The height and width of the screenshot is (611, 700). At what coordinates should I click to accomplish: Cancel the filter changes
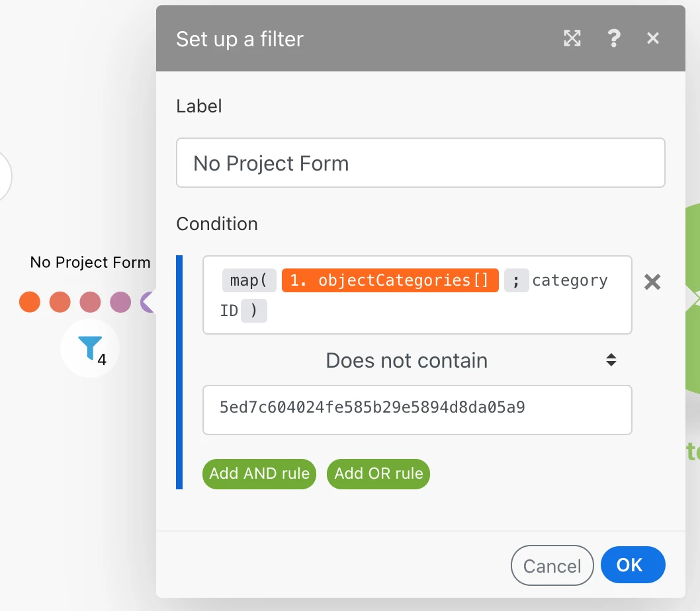552,566
